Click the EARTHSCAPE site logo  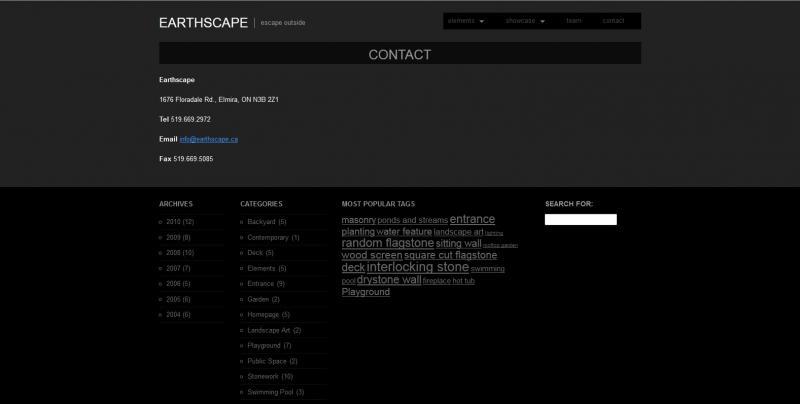click(203, 22)
